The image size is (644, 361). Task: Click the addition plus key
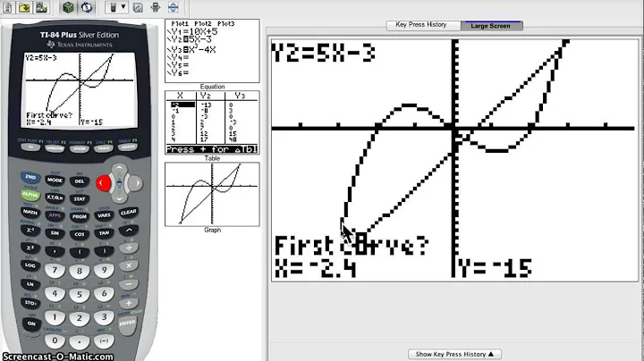(129, 304)
